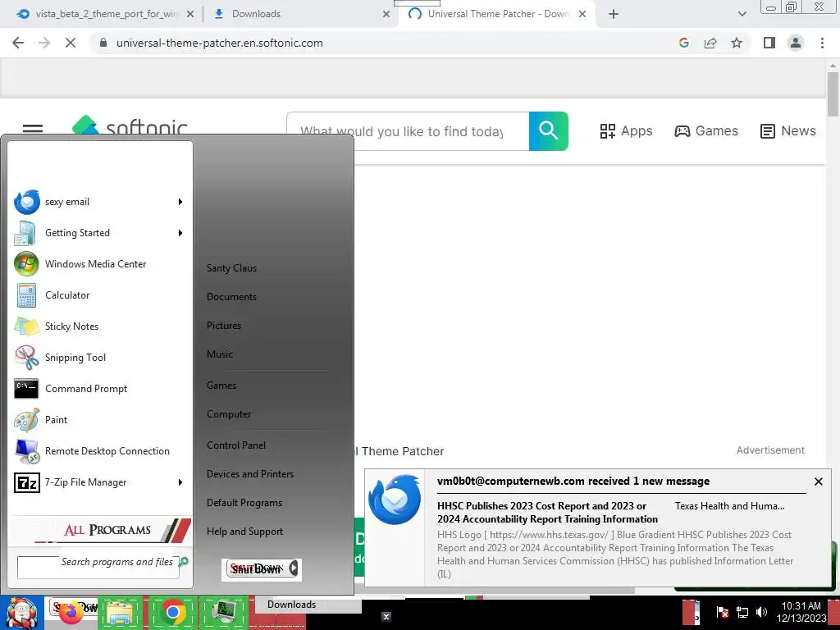Open volume control in system tray
840x630 pixels.
tap(761, 612)
